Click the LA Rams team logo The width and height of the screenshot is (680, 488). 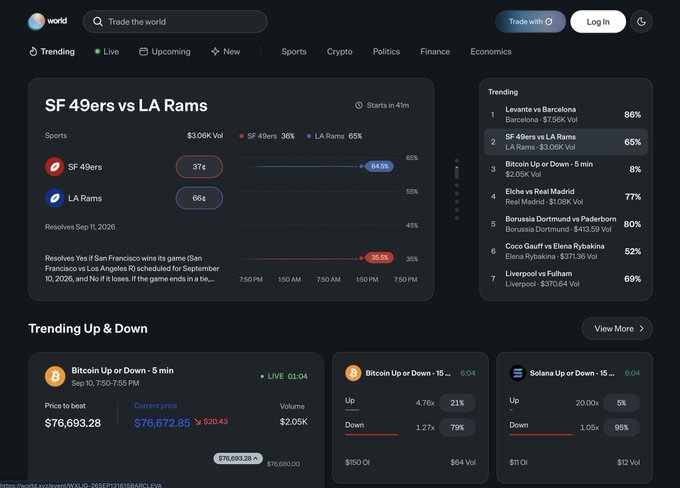55,198
